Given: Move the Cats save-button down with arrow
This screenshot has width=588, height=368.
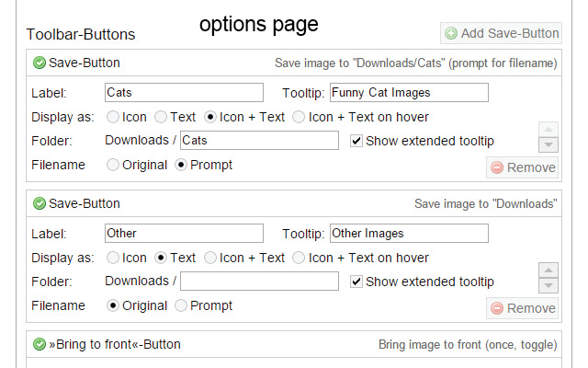Looking at the screenshot, I should (548, 144).
